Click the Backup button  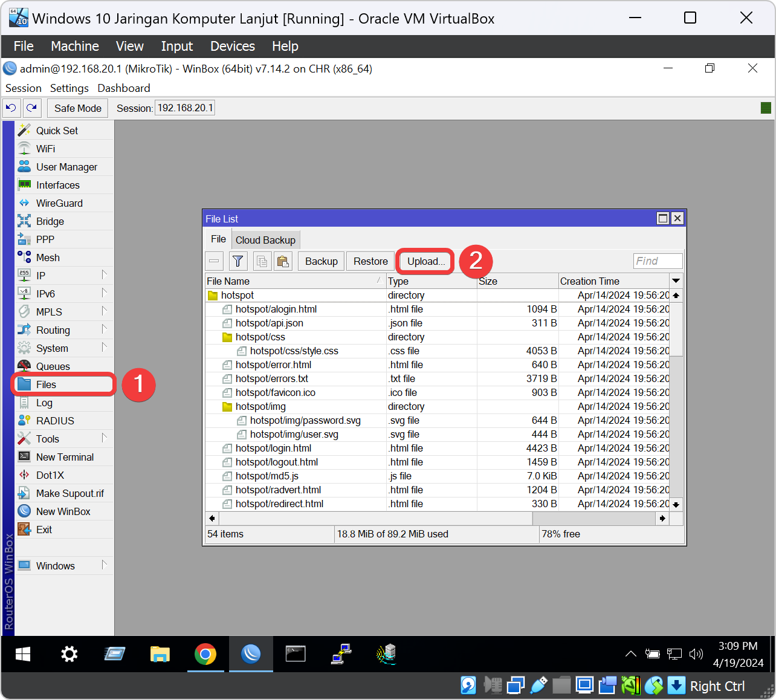(x=322, y=261)
